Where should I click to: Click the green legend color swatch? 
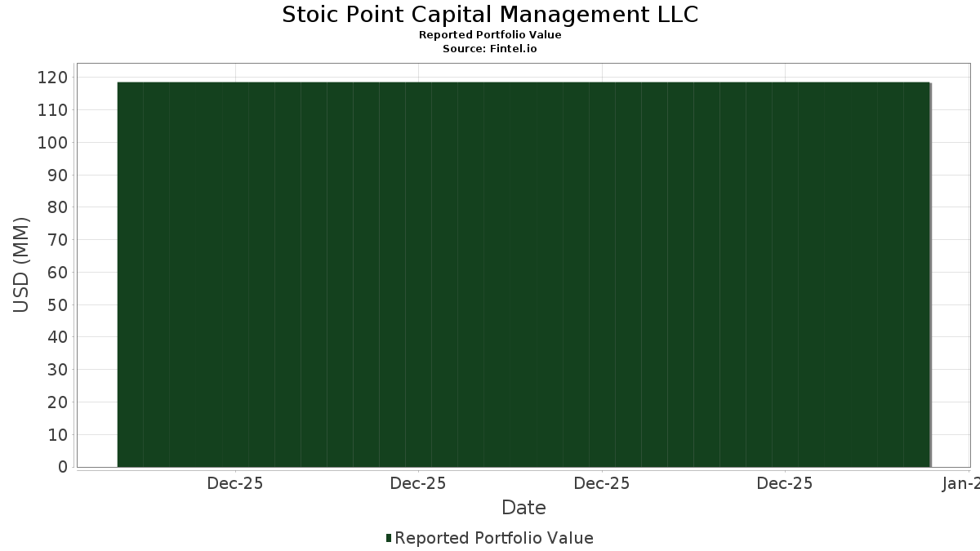coord(389,538)
